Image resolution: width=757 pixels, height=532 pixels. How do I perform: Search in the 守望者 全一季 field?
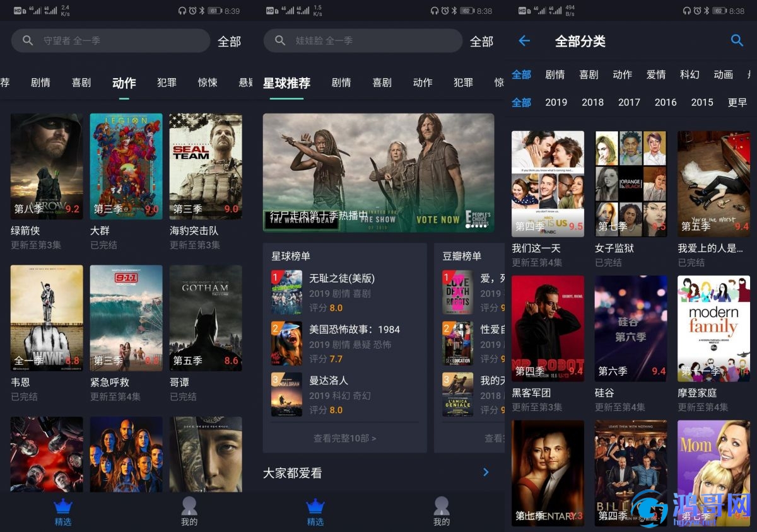(110, 40)
